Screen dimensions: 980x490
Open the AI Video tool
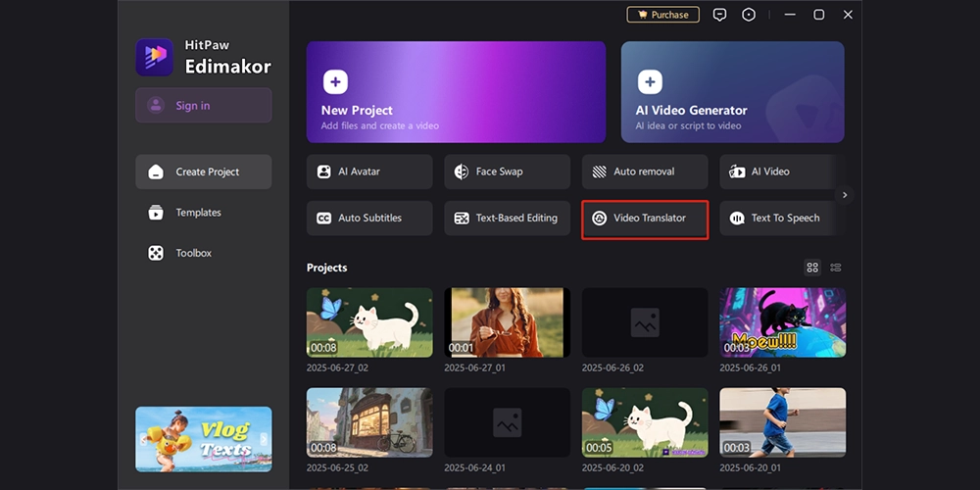(x=778, y=171)
